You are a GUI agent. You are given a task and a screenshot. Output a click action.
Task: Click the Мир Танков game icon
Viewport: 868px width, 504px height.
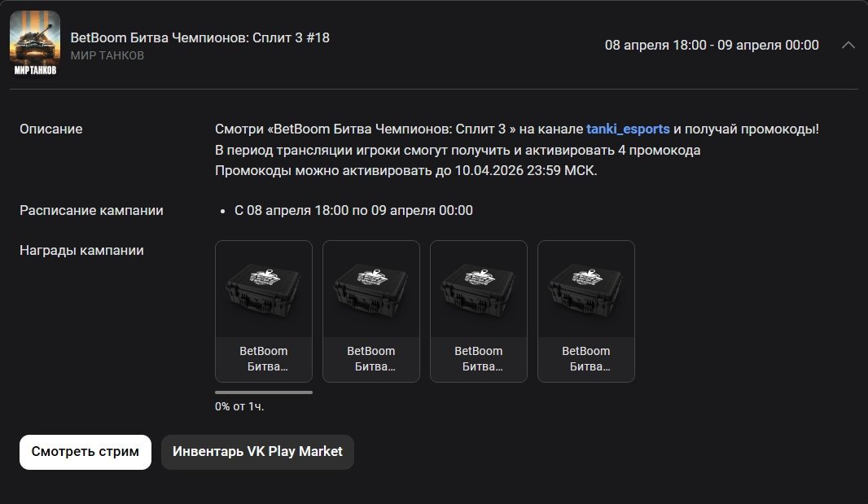click(x=35, y=45)
